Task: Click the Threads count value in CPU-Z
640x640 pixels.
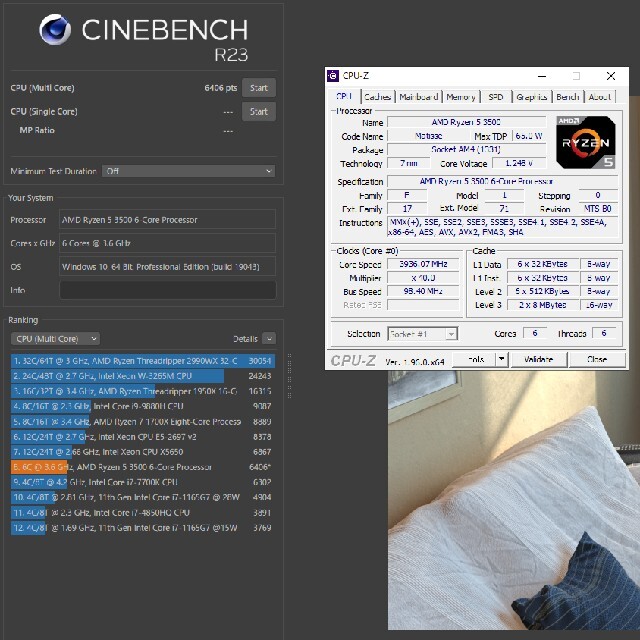Action: 604,333
